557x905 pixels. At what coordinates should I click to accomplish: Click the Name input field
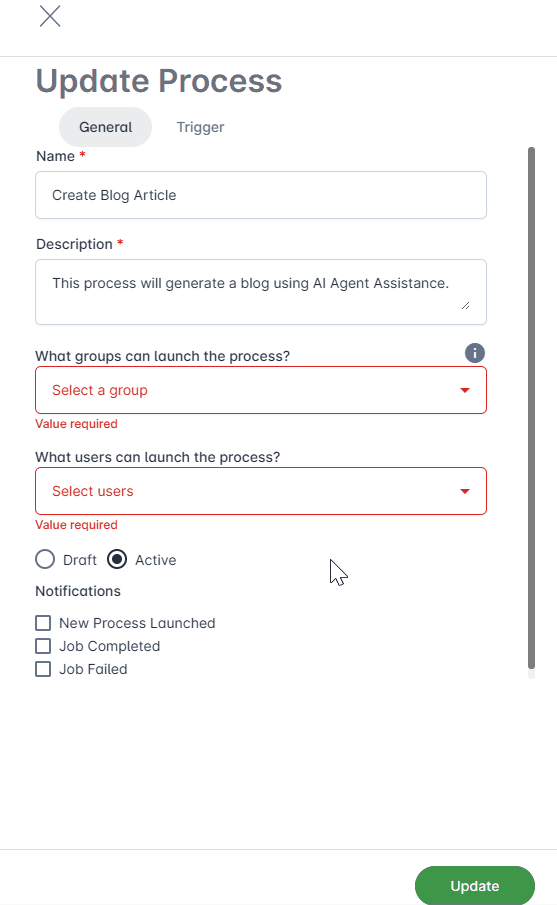point(261,195)
